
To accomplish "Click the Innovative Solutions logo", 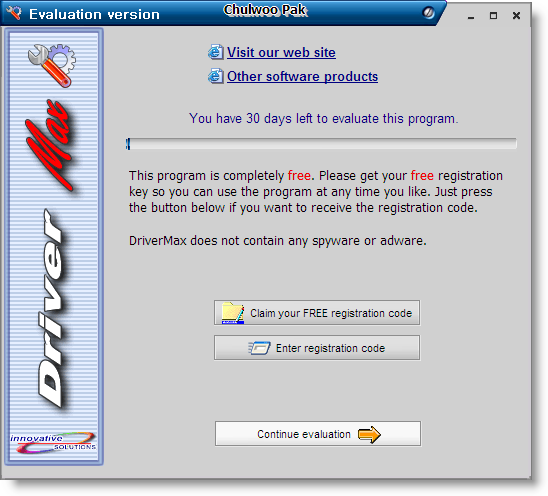I will 53,443.
